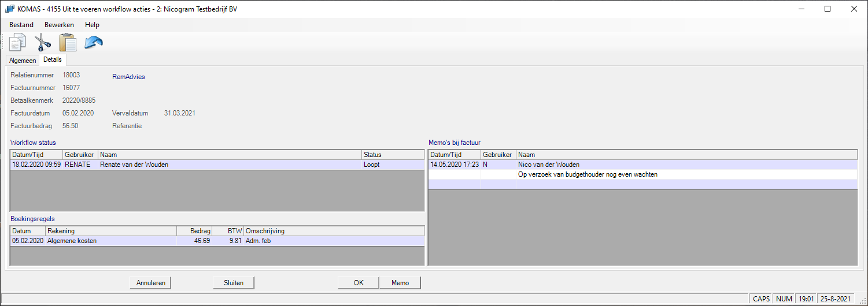Click the Annuleren button
The width and height of the screenshot is (868, 306).
pos(151,283)
